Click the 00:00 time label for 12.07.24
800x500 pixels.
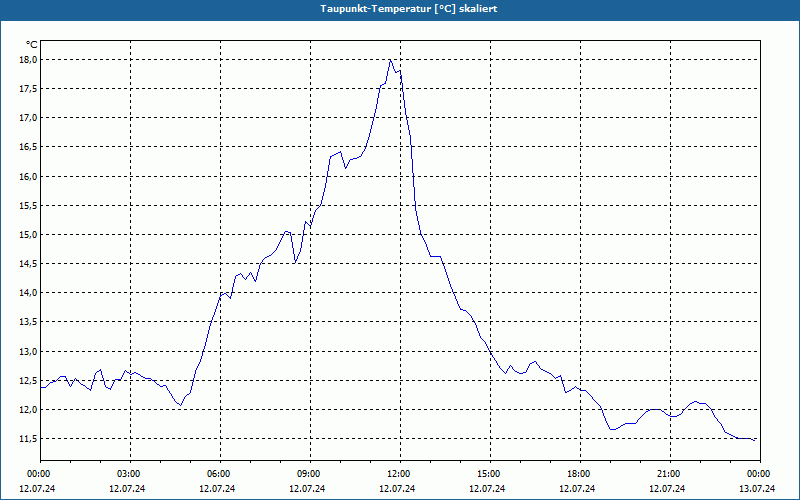37,474
